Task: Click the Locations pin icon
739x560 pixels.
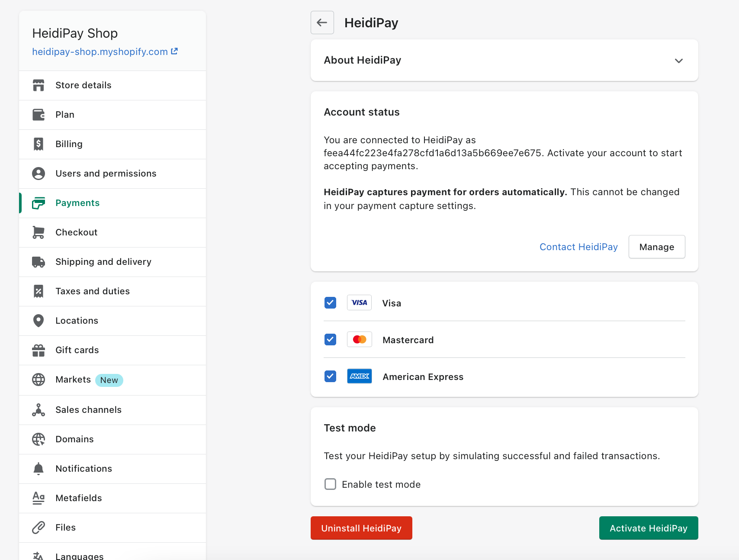Action: point(39,321)
